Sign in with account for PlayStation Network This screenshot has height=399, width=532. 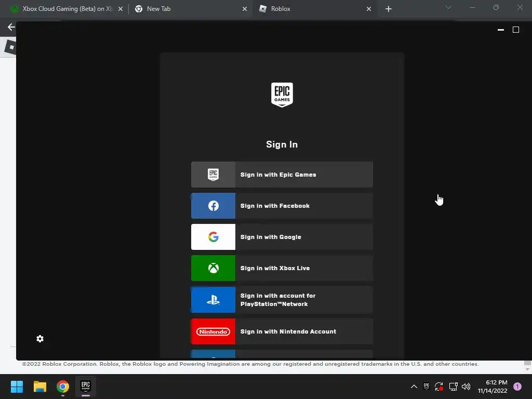tap(282, 300)
